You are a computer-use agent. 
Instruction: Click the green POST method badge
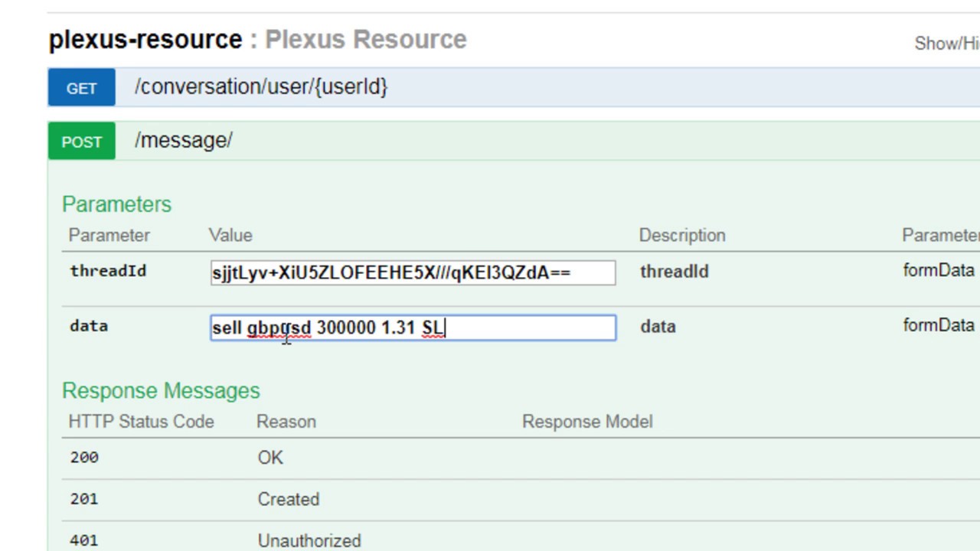(x=81, y=142)
